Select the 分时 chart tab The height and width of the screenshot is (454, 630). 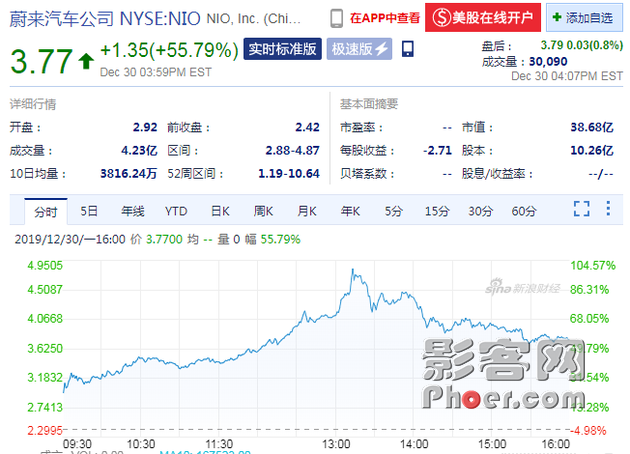pos(45,211)
